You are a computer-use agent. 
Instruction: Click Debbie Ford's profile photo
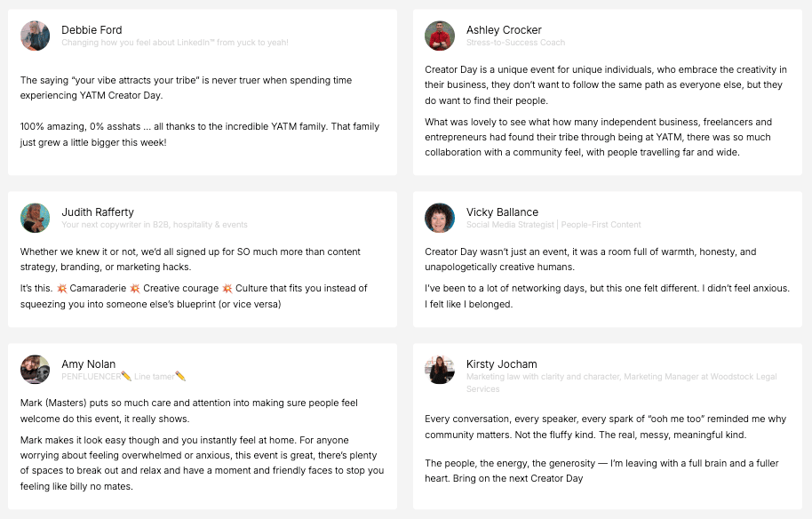(x=36, y=36)
